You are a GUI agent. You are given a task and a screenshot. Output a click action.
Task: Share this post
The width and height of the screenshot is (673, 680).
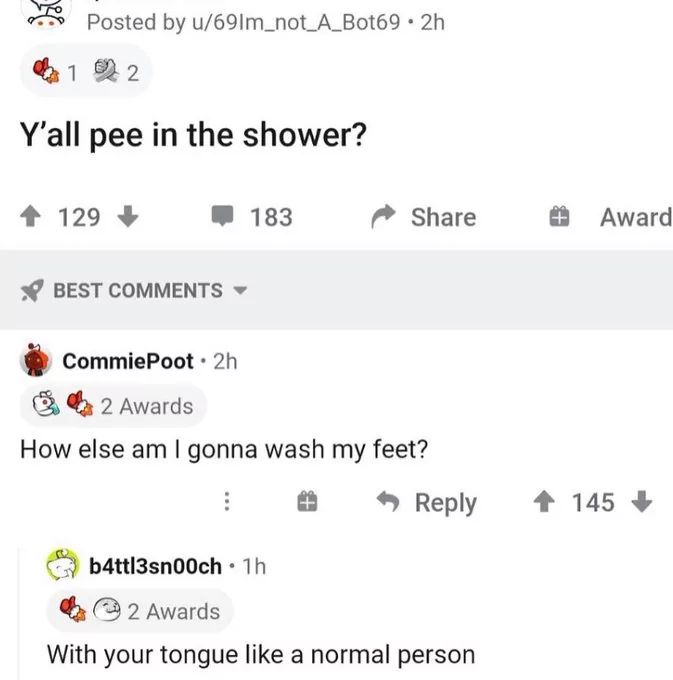coord(424,217)
